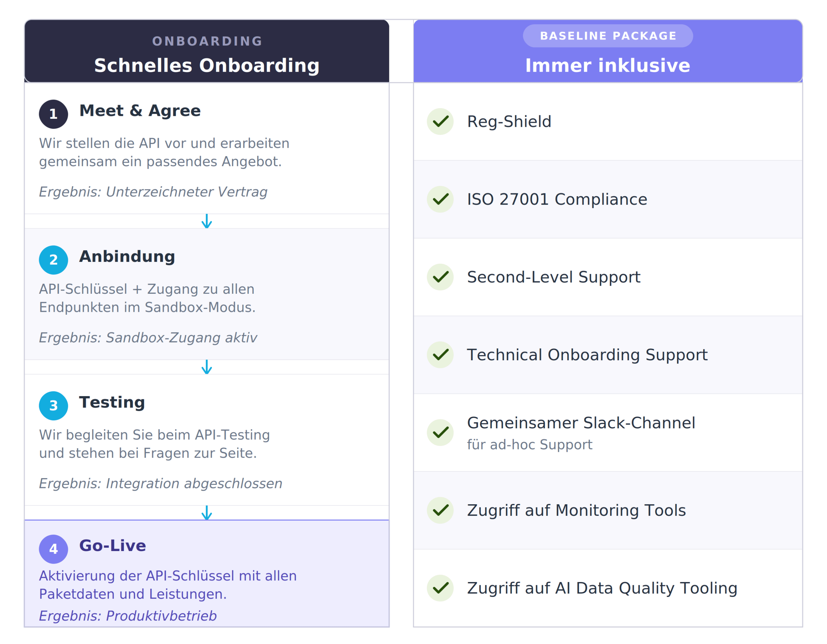Click the Meet & Agree step title
Screen dimensions: 827x644
coord(140,111)
